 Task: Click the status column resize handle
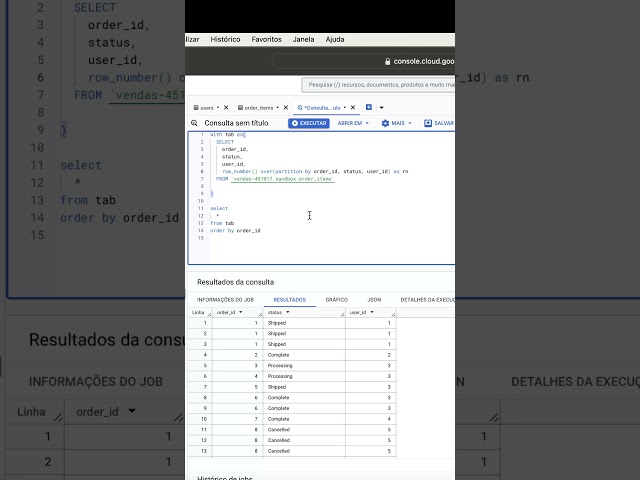[x=342, y=314]
